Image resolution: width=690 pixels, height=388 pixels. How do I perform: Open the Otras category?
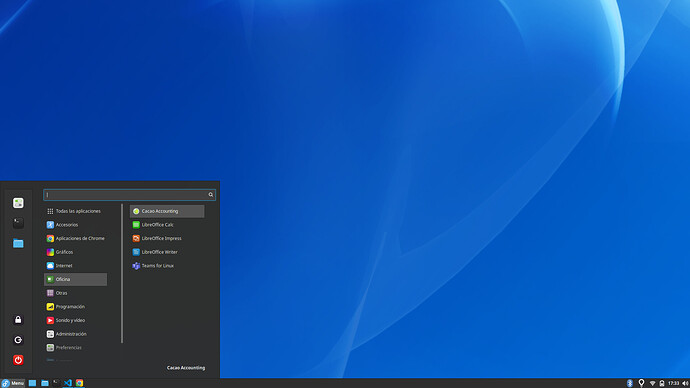pos(75,293)
